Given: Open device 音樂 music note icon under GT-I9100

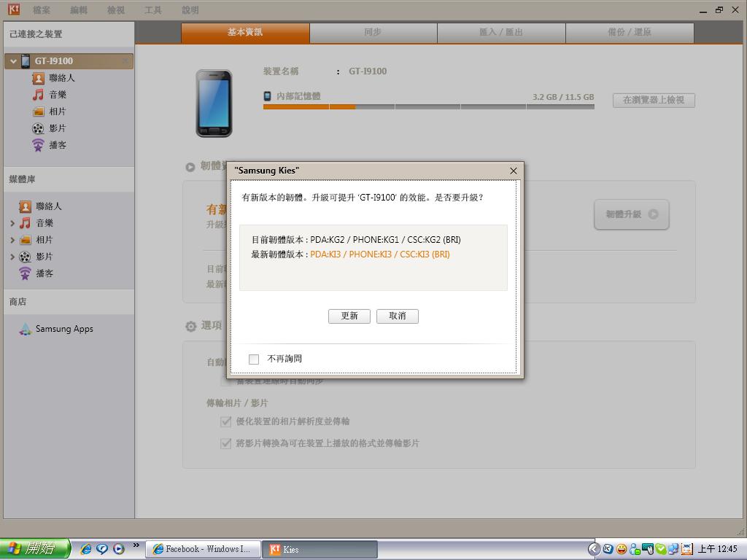Looking at the screenshot, I should click(x=38, y=95).
